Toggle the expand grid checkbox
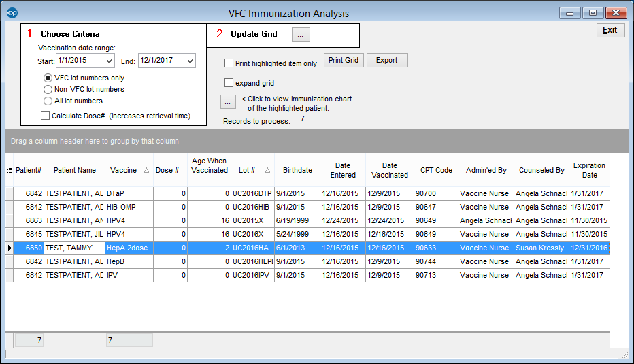 [x=229, y=83]
